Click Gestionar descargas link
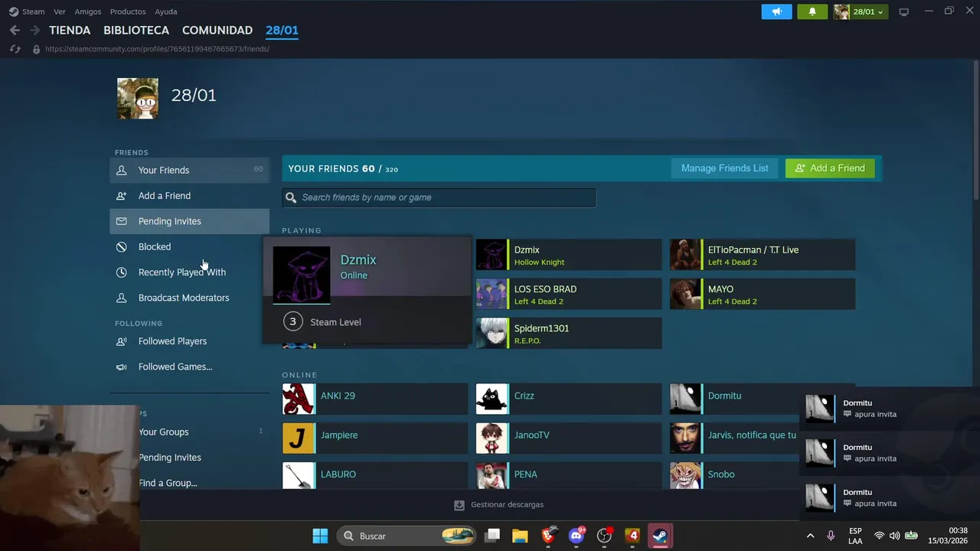The image size is (980, 551). coord(507,505)
